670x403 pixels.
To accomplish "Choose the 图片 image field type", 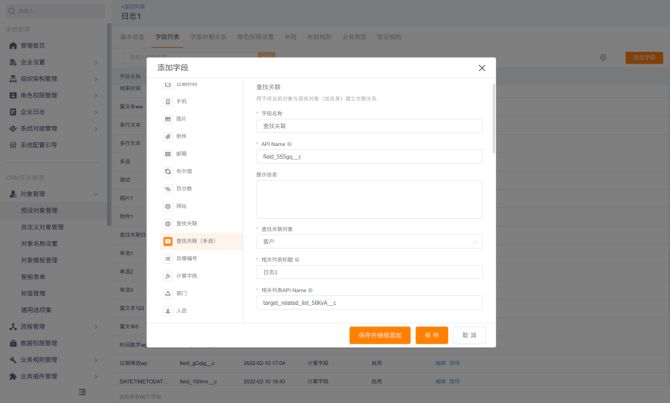I will coord(182,119).
